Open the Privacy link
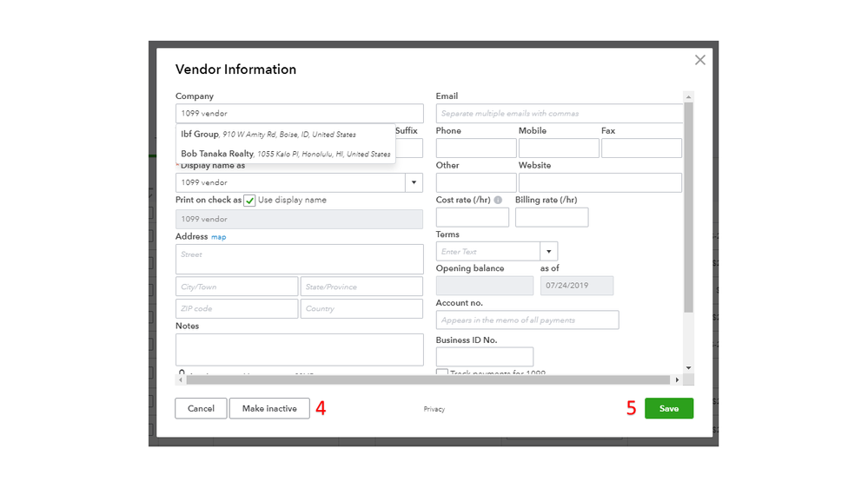 434,410
